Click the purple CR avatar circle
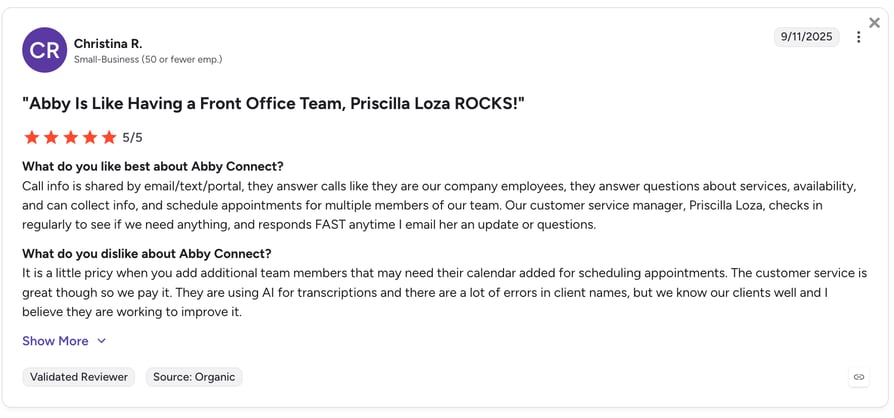This screenshot has height=418, width=894. click(44, 50)
